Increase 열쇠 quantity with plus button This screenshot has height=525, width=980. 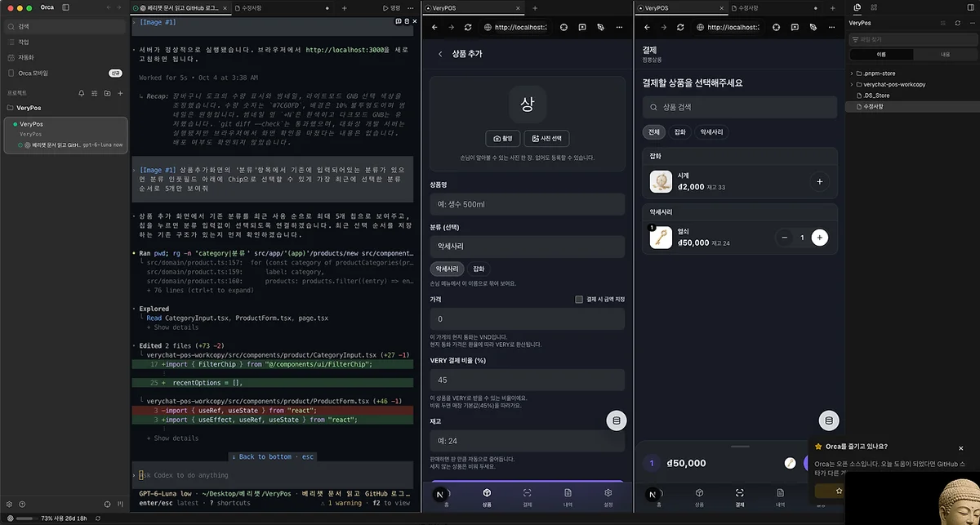pyautogui.click(x=820, y=238)
